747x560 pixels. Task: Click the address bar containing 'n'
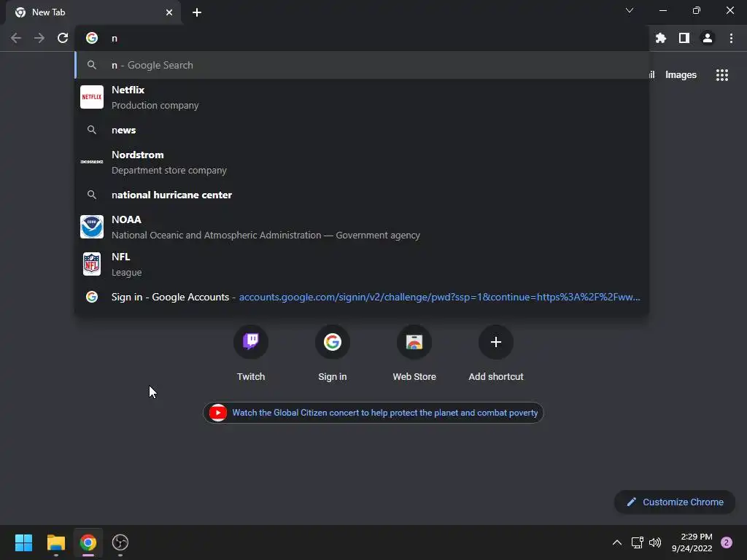pyautogui.click(x=362, y=38)
